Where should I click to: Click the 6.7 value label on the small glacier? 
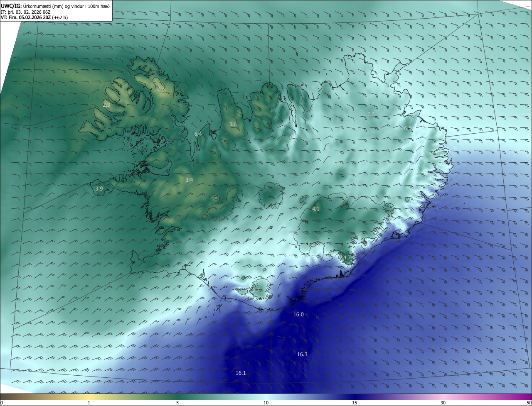(x=256, y=290)
